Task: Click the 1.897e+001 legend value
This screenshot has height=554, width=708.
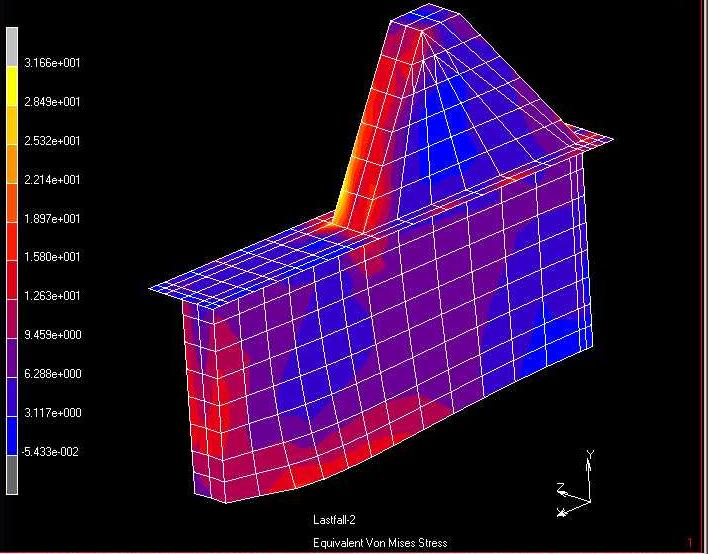Action: coord(52,219)
